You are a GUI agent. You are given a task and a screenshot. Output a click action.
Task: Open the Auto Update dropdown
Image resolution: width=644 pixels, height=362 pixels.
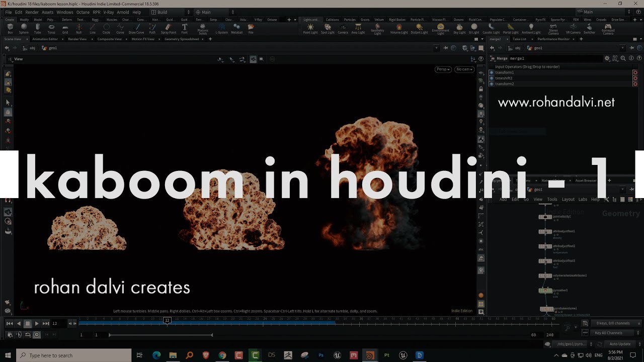pos(623,344)
